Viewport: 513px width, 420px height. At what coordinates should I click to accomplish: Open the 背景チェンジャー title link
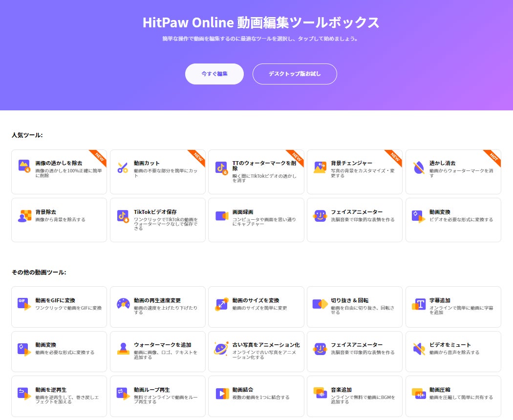coord(351,163)
